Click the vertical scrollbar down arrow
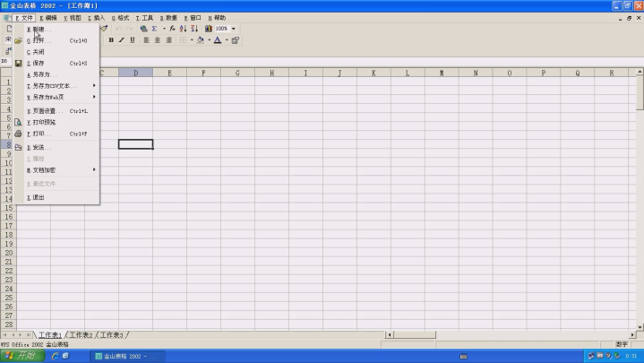 (640, 327)
